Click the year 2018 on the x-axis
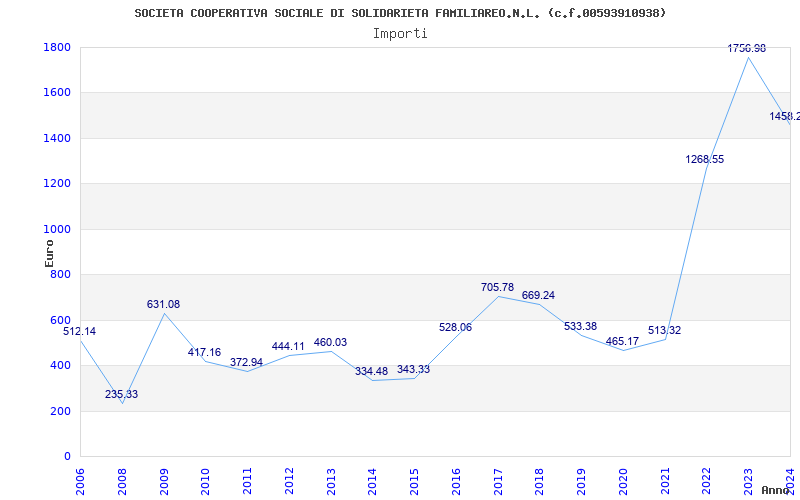The height and width of the screenshot is (500, 800). (x=540, y=482)
